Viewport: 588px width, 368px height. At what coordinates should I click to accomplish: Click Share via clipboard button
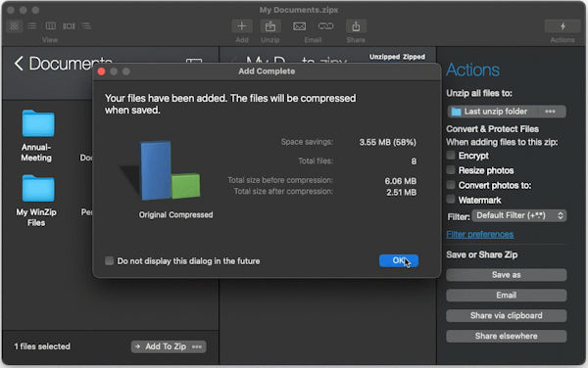[507, 315]
